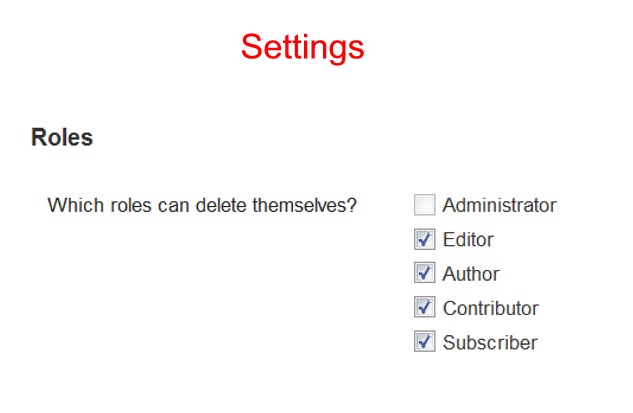The image size is (633, 413).
Task: Uncheck the Author checkbox
Action: [424, 274]
